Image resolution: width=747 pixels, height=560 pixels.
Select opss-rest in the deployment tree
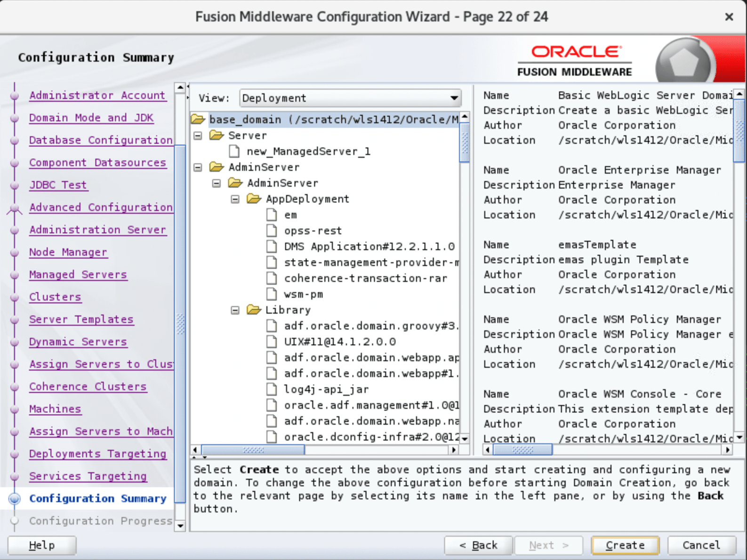coord(313,231)
